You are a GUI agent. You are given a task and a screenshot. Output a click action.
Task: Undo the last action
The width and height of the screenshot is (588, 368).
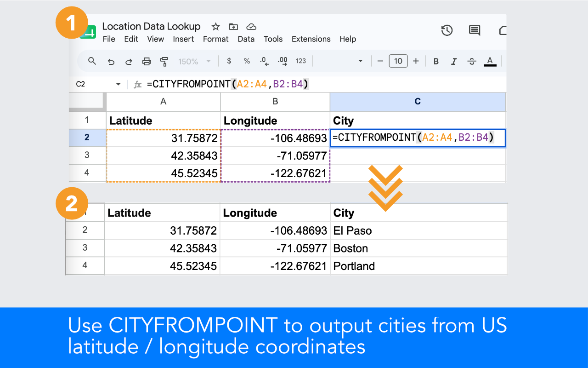coord(111,61)
